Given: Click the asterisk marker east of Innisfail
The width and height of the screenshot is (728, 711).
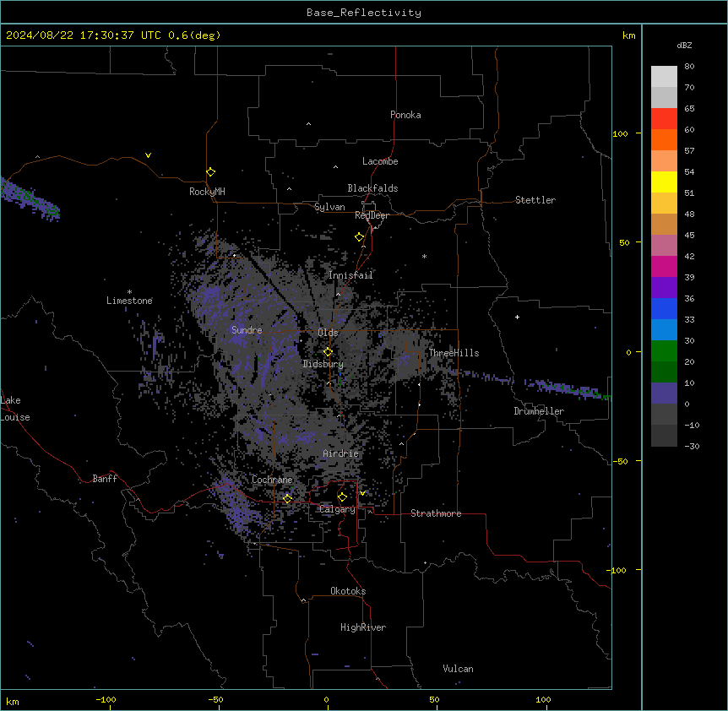Looking at the screenshot, I should (424, 256).
